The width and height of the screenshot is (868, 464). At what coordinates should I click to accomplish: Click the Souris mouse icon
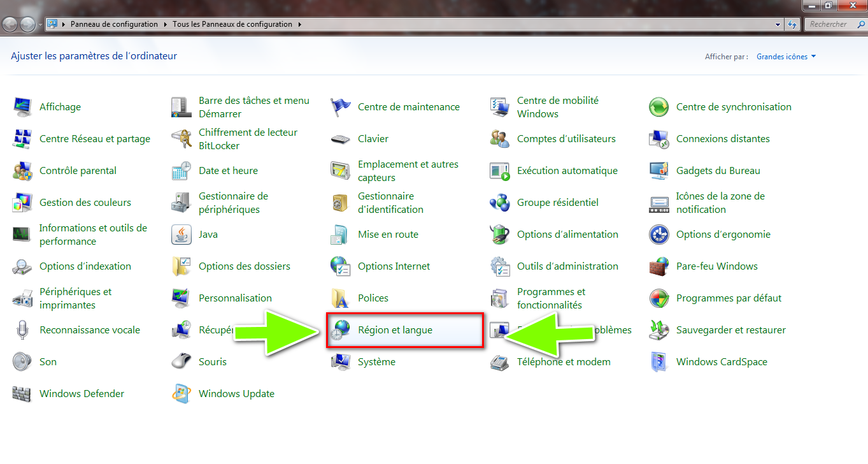pos(181,362)
